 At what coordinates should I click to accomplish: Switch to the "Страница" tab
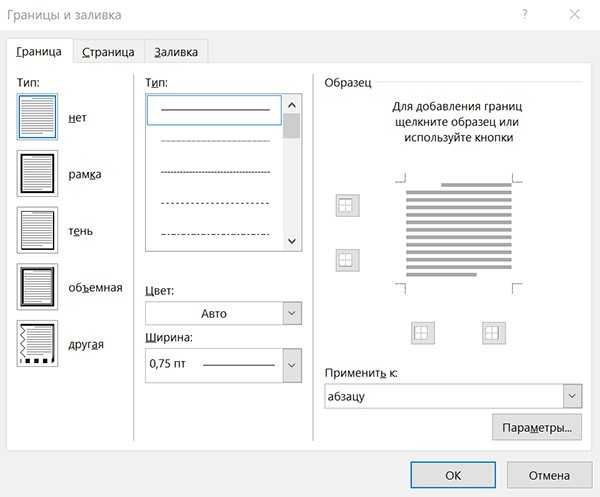[x=108, y=52]
